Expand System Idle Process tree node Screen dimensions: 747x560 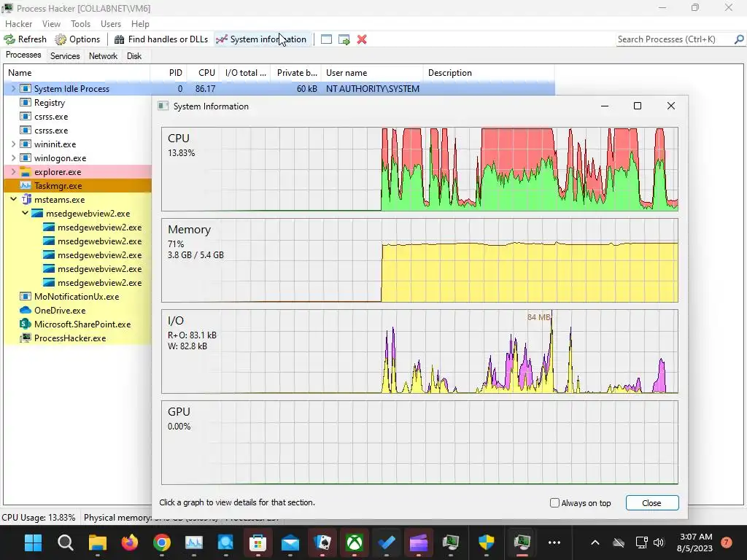tap(13, 88)
